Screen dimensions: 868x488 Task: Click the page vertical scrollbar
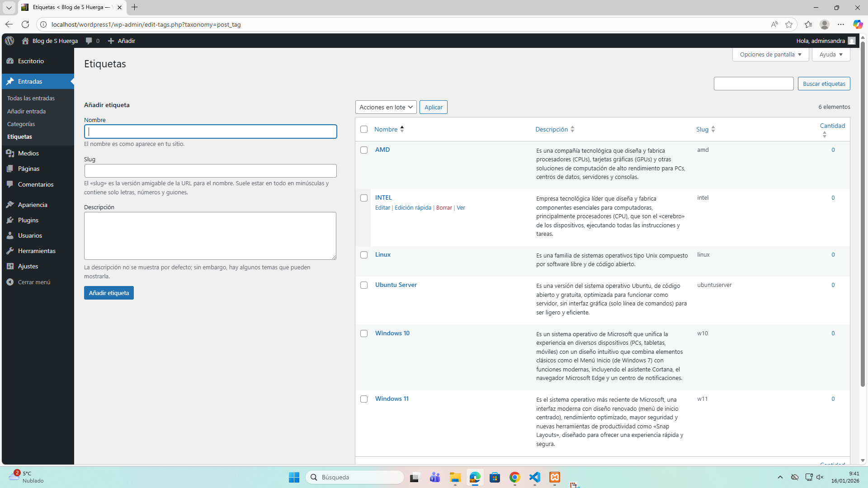pyautogui.click(x=863, y=212)
